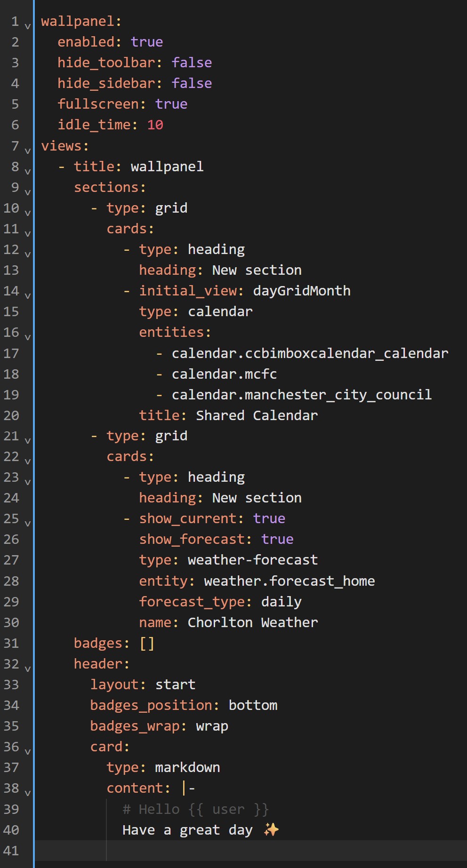Click the empty brackets after badges
Screen dimensions: 467x868
147,643
